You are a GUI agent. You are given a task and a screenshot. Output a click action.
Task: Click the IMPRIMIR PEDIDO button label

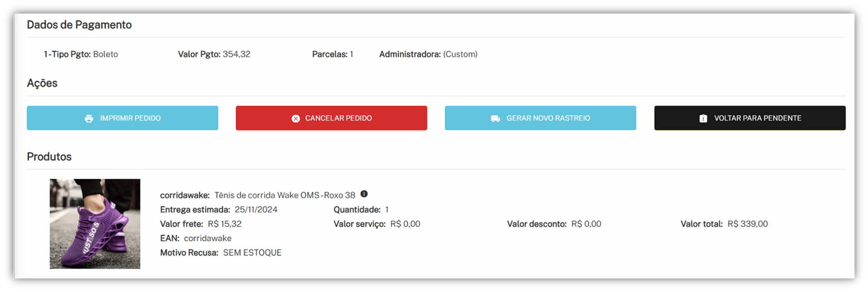pos(130,118)
